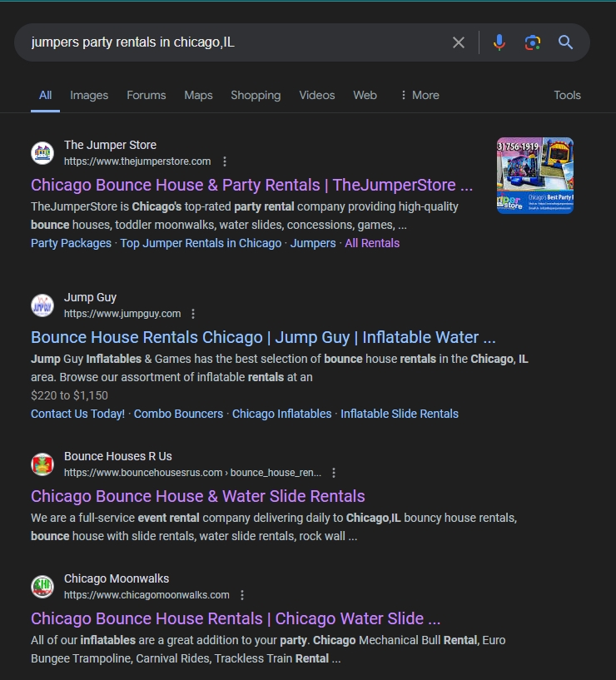616x680 pixels.
Task: Select the All results tab
Action: pyautogui.click(x=45, y=96)
